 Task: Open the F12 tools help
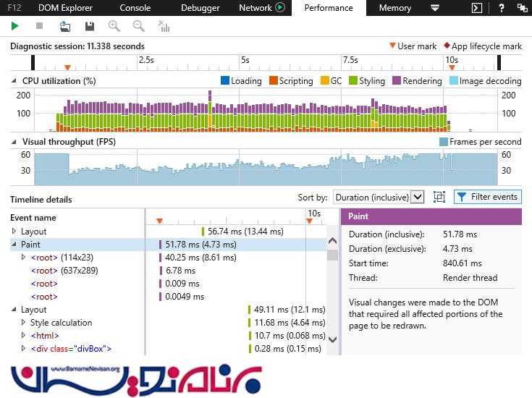(x=501, y=8)
